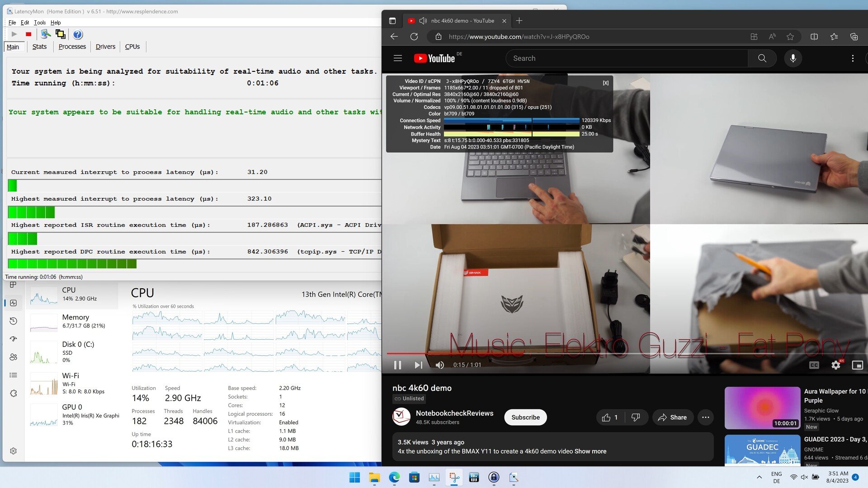Open LatencyMon help question mark icon

78,34
